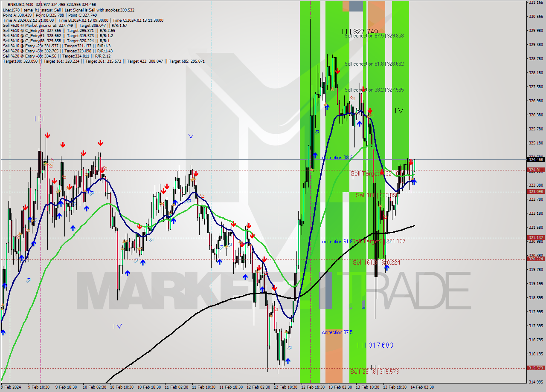This screenshot has width=546, height=392.
Task: Click the 'Sell 100 | 323.098' label
Action: coord(378,195)
